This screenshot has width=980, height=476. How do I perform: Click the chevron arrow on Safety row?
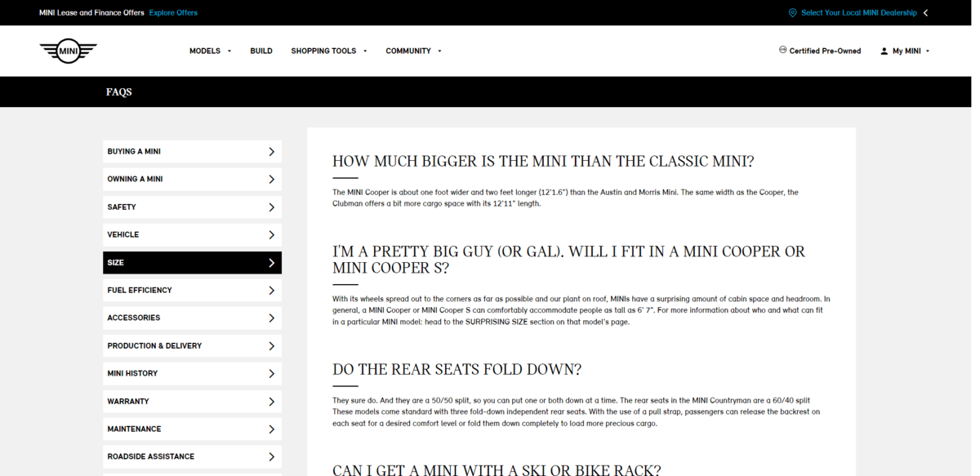click(x=271, y=207)
